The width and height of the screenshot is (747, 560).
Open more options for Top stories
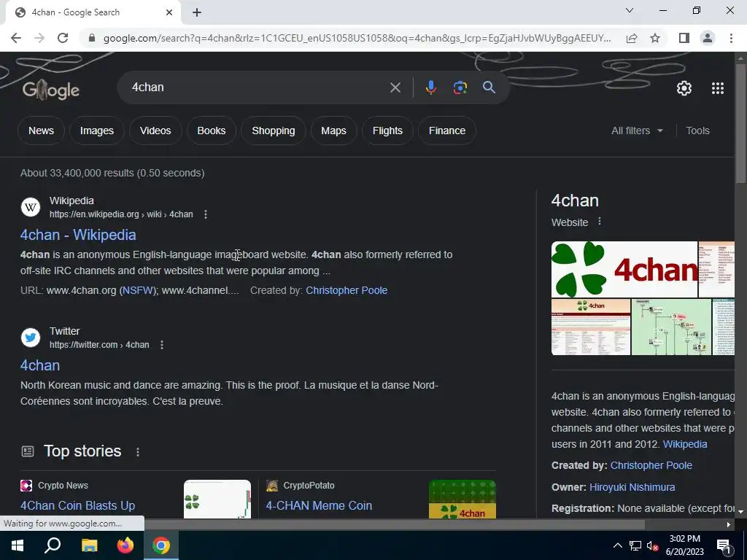click(138, 451)
